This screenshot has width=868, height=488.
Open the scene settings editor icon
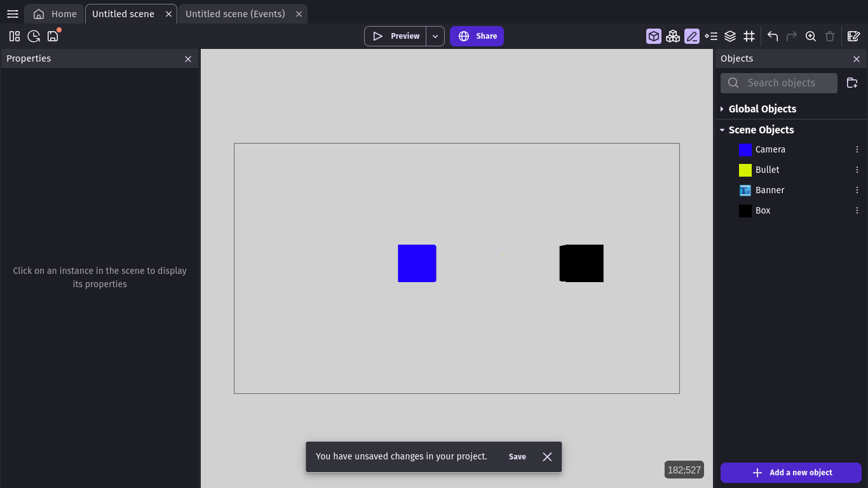coord(853,36)
